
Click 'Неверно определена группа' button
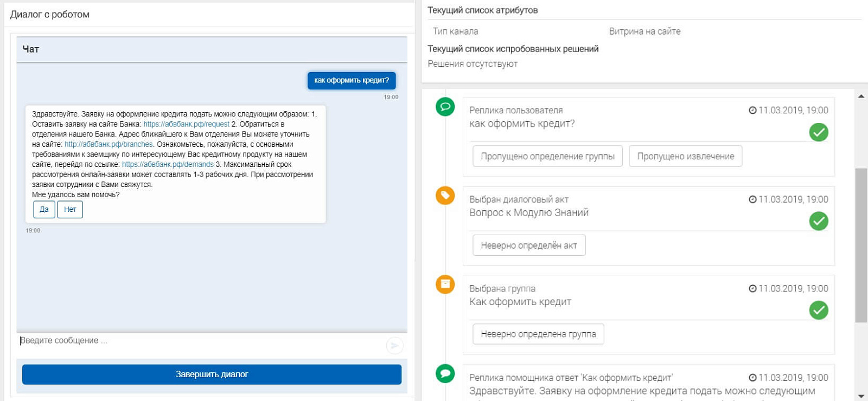tap(538, 334)
